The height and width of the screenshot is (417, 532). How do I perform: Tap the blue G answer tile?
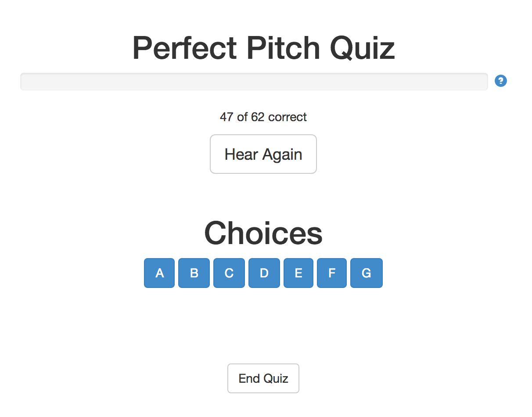pos(367,273)
